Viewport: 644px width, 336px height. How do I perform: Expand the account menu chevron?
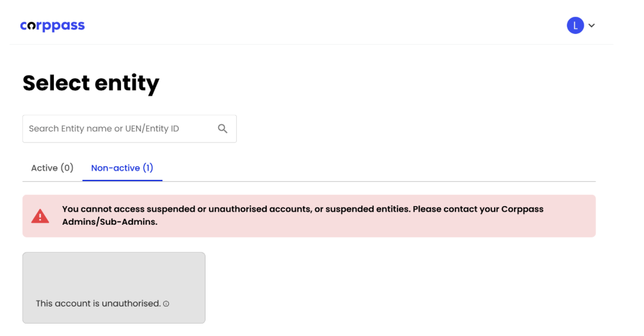pyautogui.click(x=591, y=26)
